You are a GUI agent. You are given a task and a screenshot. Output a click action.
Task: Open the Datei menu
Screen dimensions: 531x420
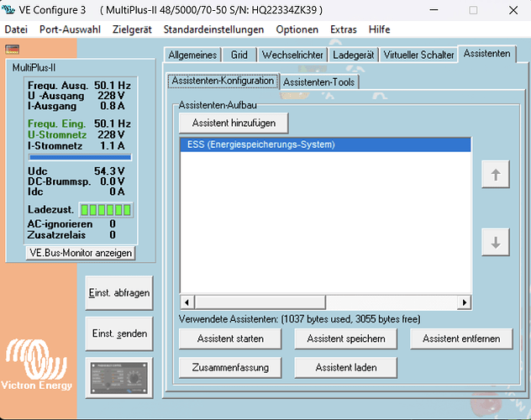click(16, 29)
